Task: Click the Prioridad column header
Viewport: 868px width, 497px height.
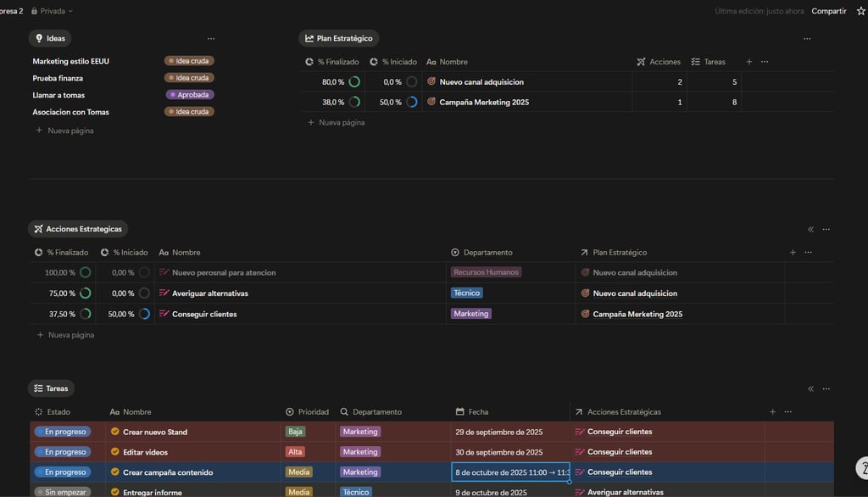Action: [307, 412]
